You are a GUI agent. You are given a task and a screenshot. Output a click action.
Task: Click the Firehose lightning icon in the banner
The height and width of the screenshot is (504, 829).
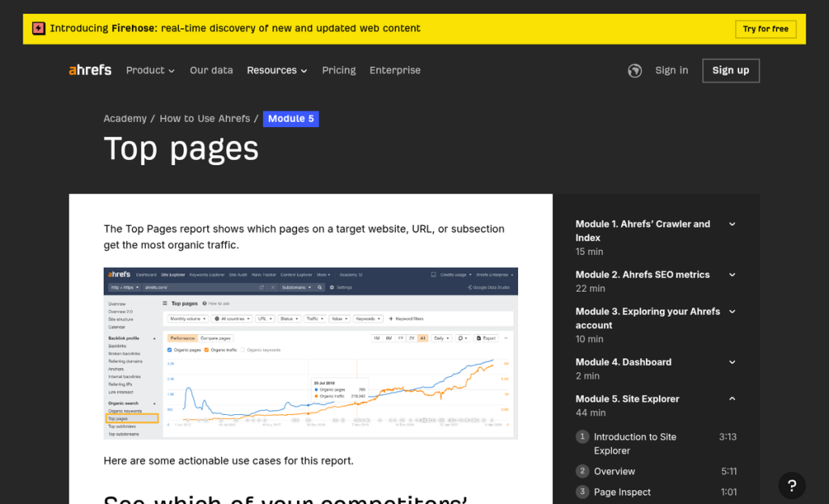(x=39, y=28)
